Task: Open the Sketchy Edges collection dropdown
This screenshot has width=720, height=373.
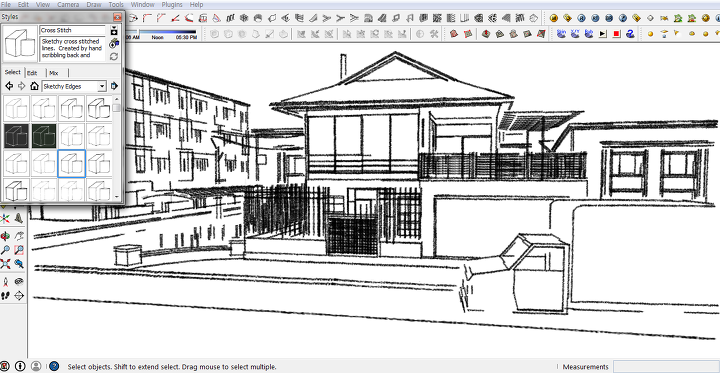Action: (x=73, y=86)
